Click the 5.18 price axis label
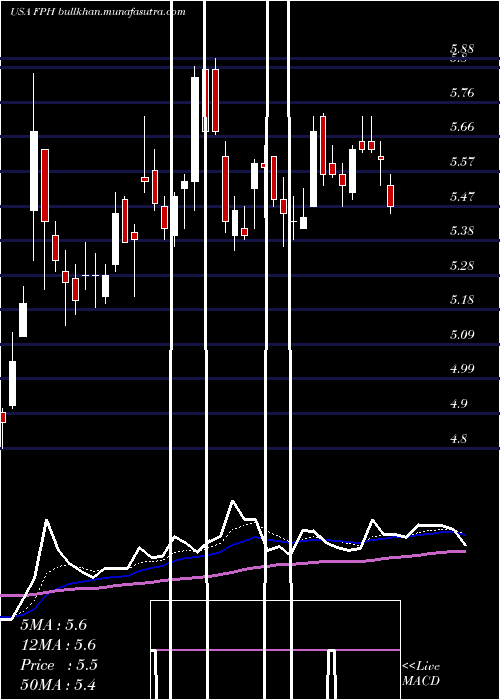Image resolution: width=500 pixels, height=700 pixels. tap(462, 300)
